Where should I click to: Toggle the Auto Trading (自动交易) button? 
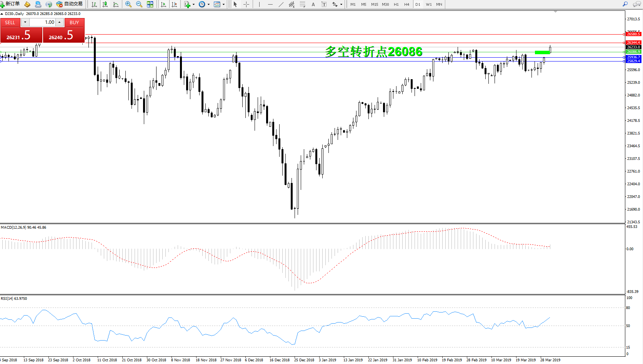70,4
